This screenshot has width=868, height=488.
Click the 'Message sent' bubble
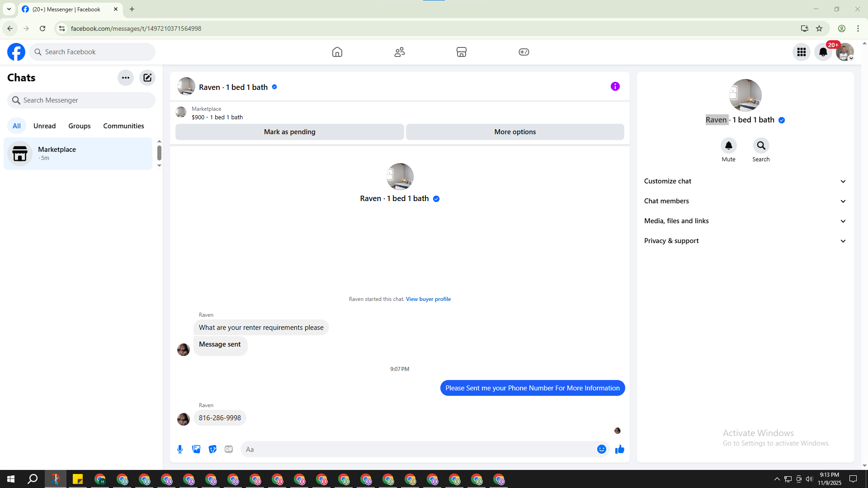[x=220, y=346]
